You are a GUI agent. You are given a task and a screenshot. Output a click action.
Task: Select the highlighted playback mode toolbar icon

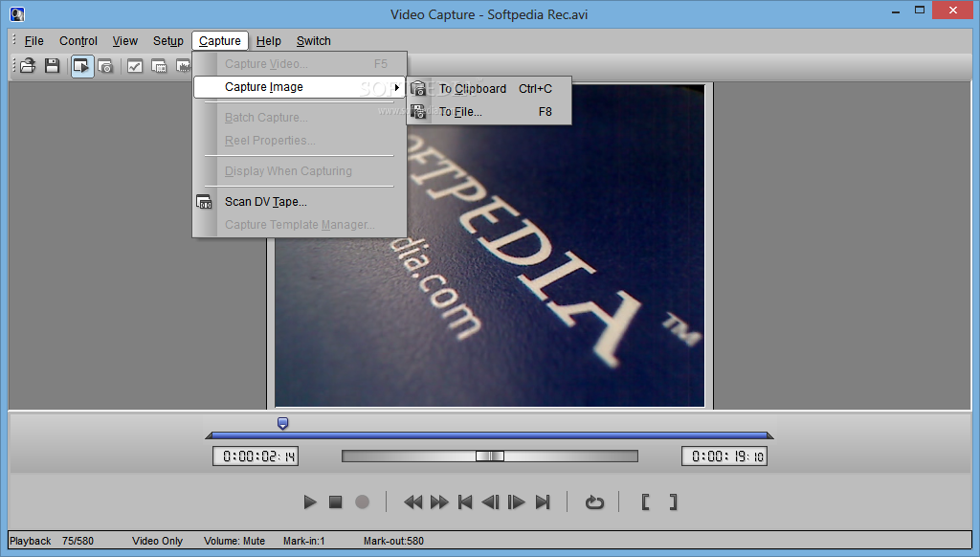82,66
